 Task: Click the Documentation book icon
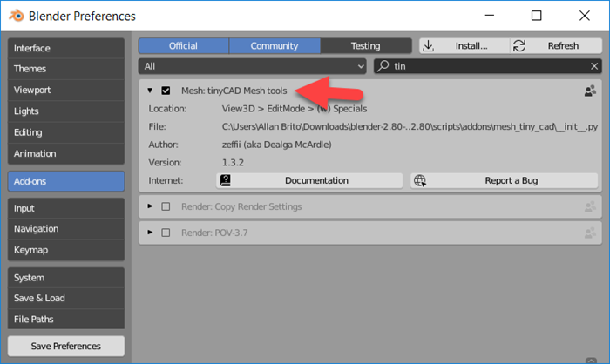tap(226, 180)
